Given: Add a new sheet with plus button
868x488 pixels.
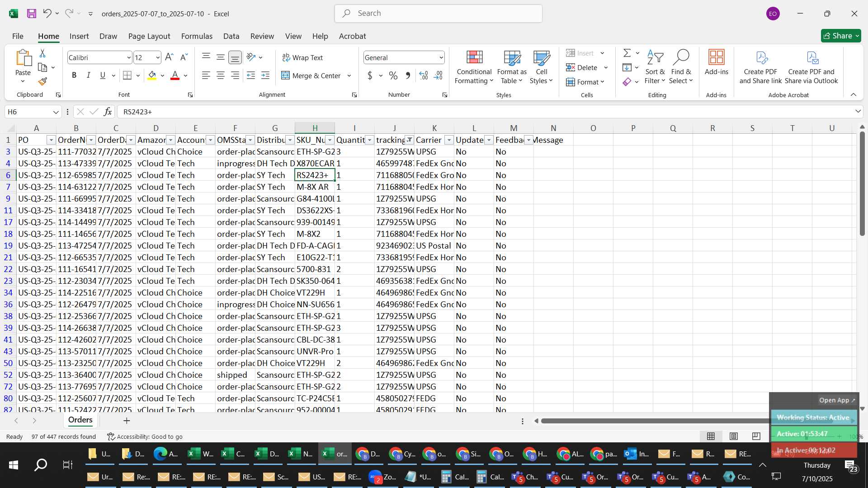Looking at the screenshot, I should (x=127, y=421).
